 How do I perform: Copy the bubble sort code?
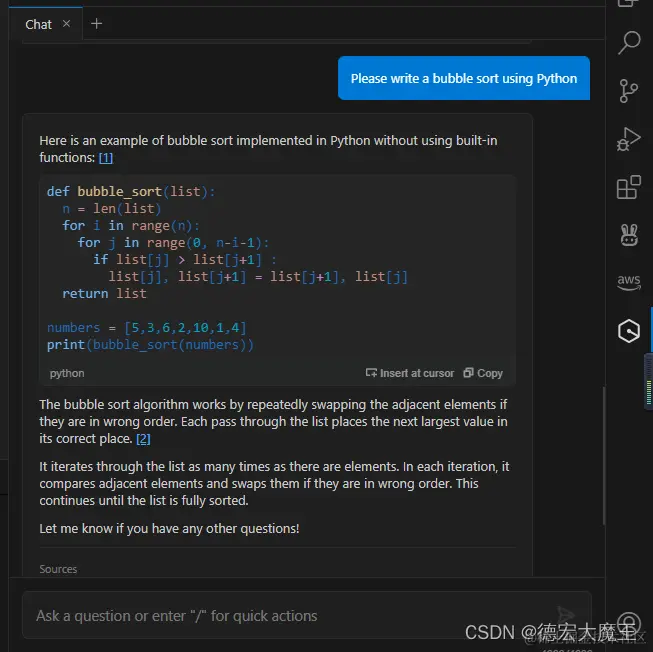click(483, 373)
